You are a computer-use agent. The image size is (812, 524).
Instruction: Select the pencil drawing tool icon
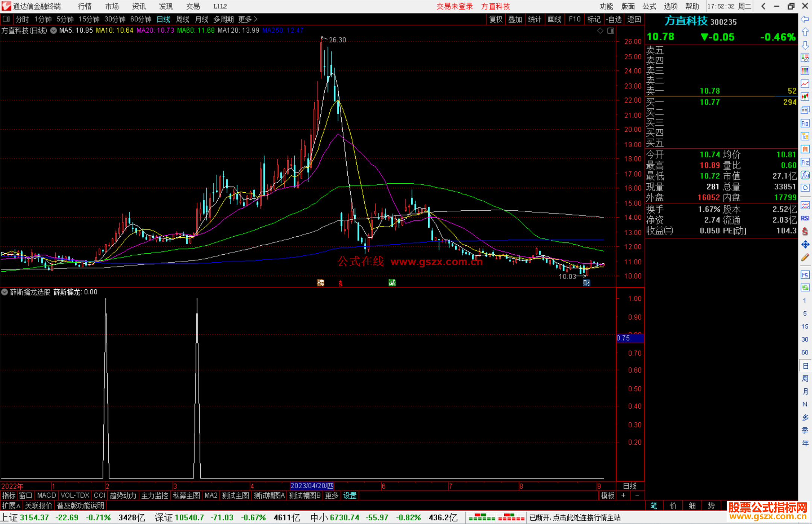point(805,257)
